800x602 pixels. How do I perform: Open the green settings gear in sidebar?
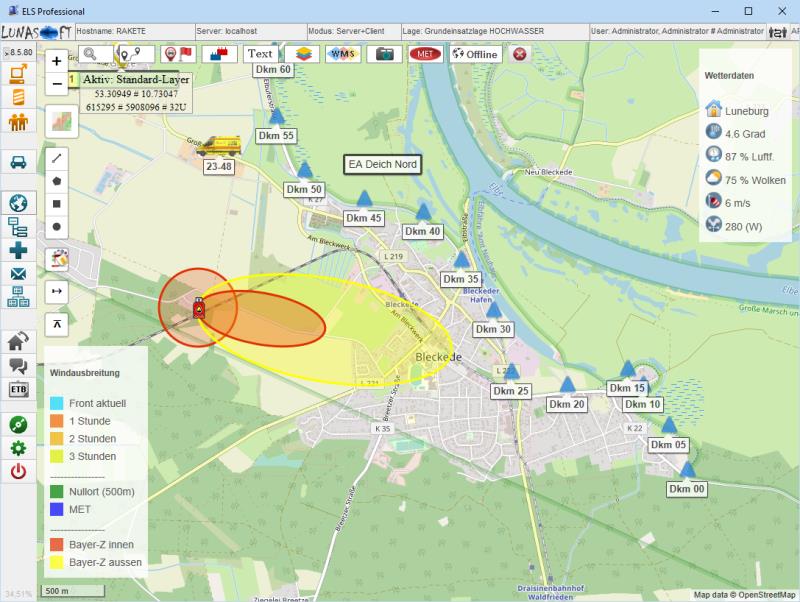pos(18,448)
